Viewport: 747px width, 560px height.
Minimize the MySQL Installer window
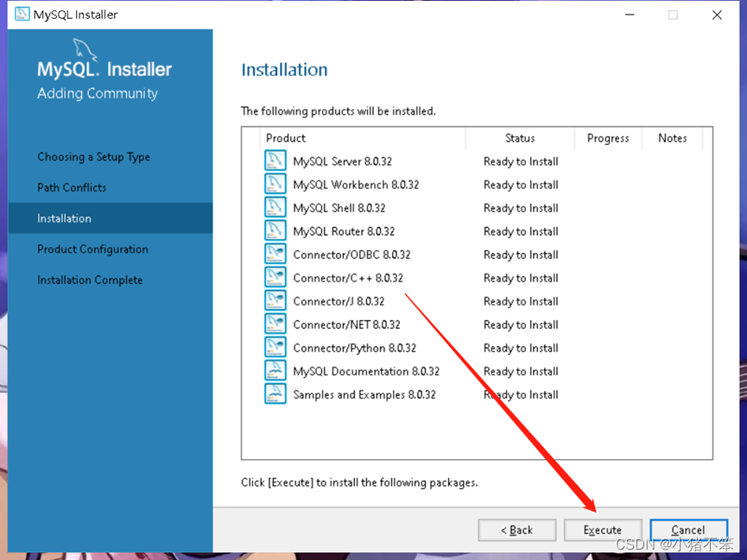coord(630,15)
